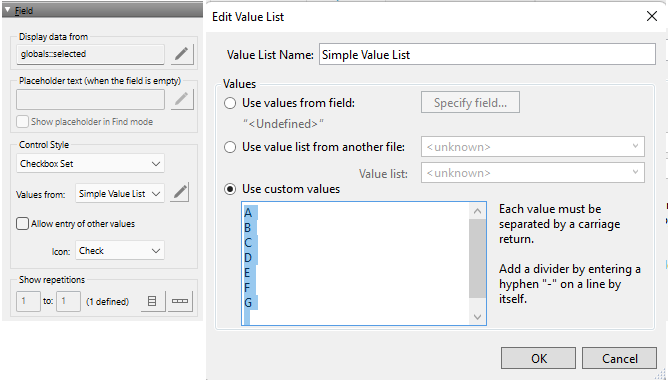This screenshot has height=381, width=668.
Task: Click value A in custom values
Action: 248,213
